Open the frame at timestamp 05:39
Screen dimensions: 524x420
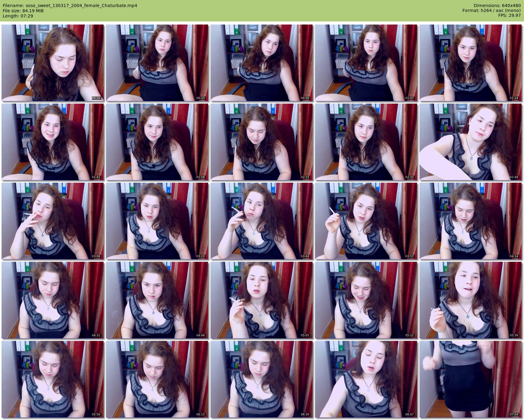470,300
